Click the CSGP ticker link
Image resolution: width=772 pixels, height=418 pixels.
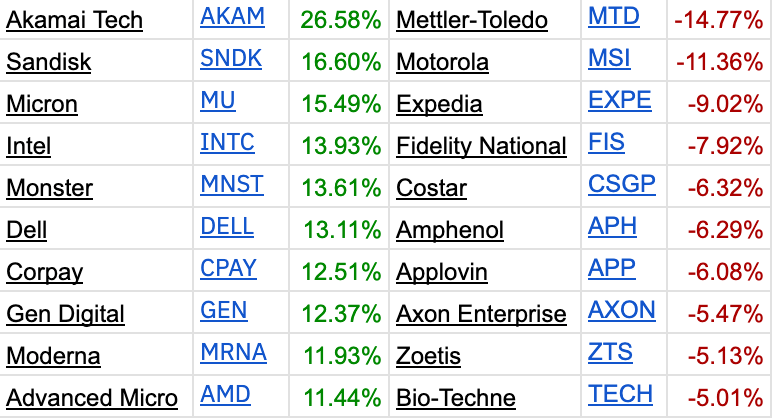coord(621,184)
